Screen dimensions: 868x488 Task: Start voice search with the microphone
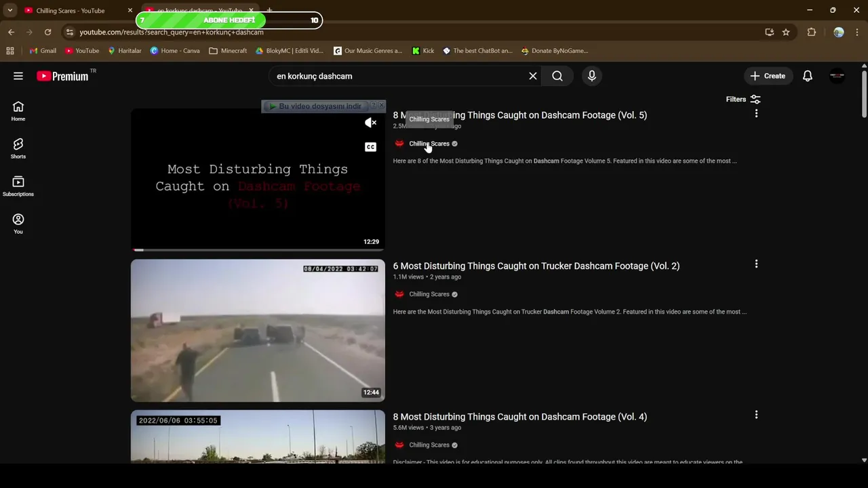pyautogui.click(x=592, y=76)
